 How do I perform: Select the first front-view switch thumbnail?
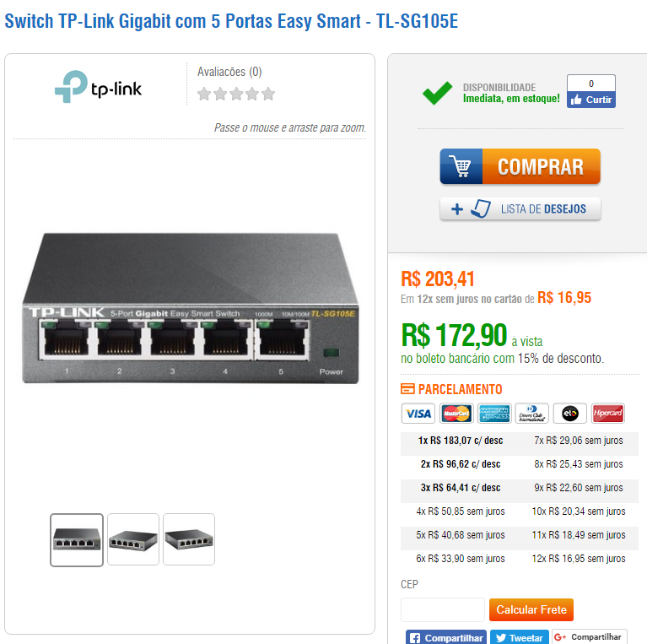point(77,539)
